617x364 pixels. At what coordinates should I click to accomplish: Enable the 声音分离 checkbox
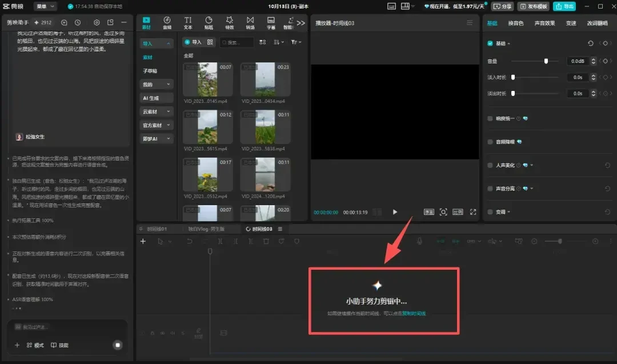(490, 189)
